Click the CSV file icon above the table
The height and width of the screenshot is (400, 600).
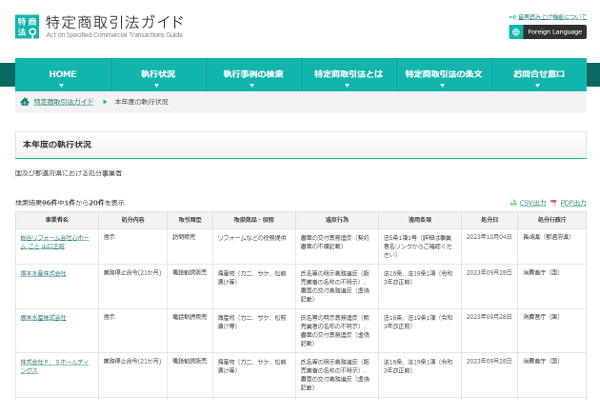[514, 203]
